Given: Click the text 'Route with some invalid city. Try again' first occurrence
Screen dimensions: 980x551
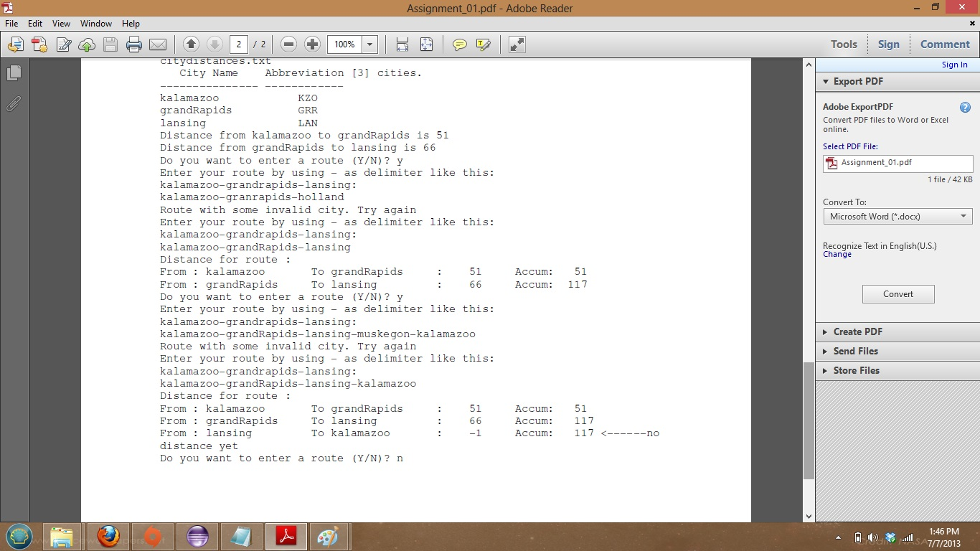Looking at the screenshot, I should tap(288, 209).
